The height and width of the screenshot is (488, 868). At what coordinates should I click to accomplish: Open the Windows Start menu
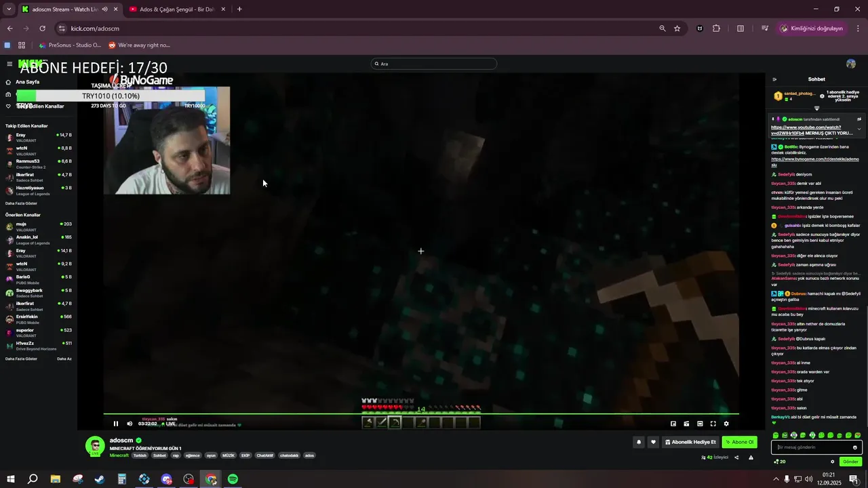10,479
